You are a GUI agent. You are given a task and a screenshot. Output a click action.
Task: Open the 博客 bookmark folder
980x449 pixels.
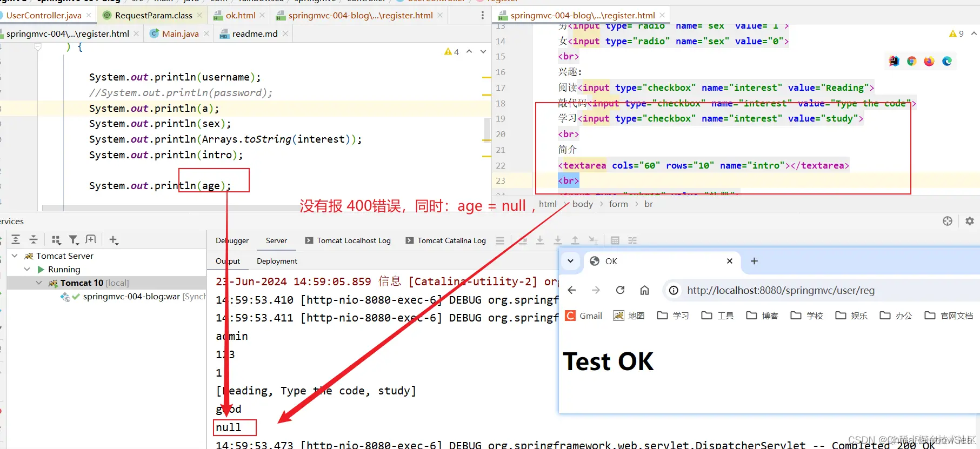click(762, 316)
